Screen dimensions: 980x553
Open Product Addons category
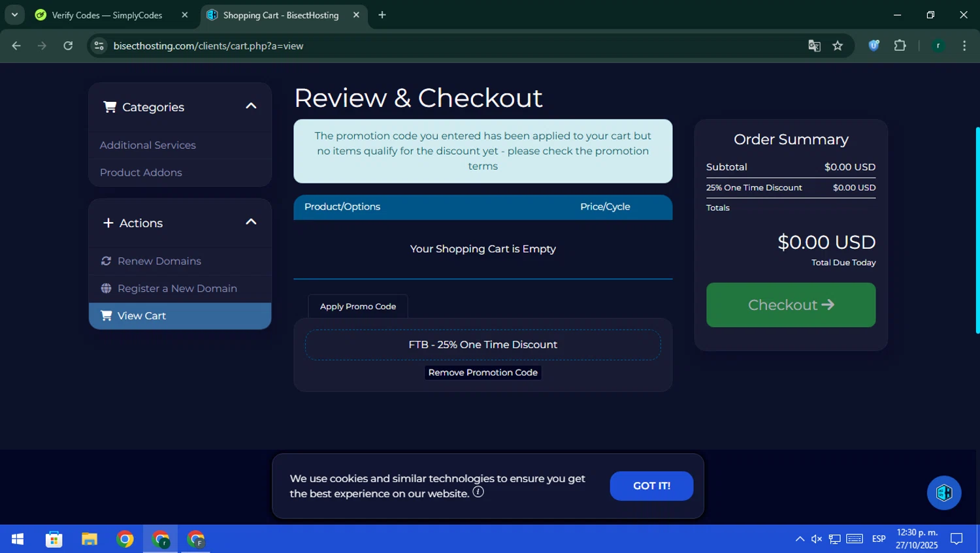tap(141, 172)
